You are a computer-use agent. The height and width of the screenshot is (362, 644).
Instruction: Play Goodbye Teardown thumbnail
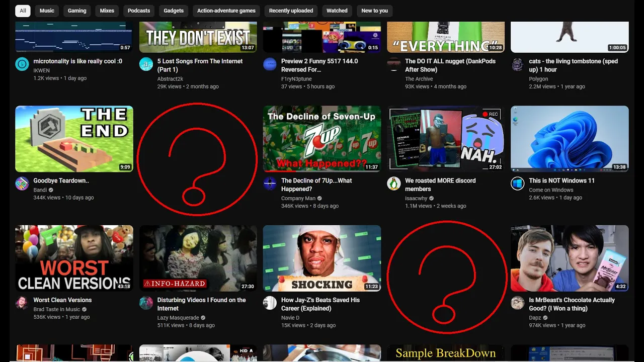tap(74, 139)
